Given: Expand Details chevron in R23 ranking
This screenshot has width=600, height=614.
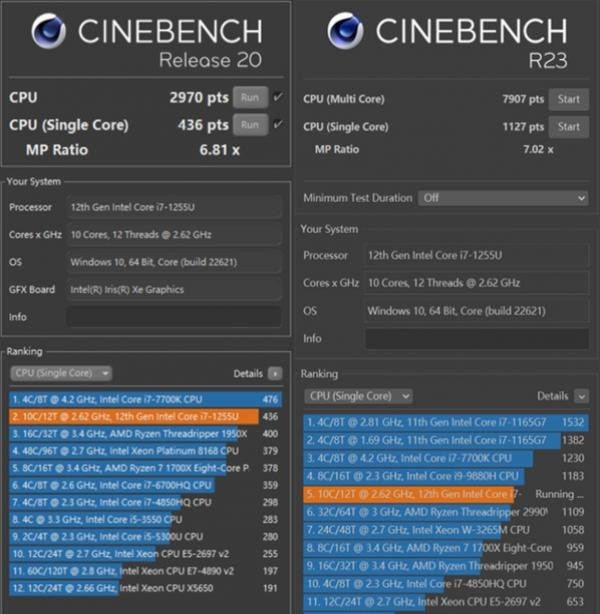Looking at the screenshot, I should [582, 396].
